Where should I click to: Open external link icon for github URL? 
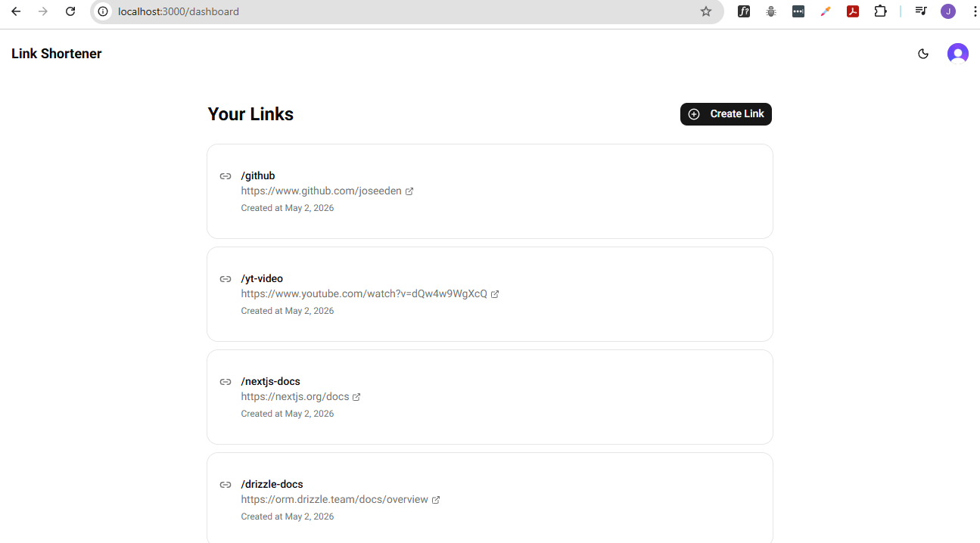coord(409,191)
